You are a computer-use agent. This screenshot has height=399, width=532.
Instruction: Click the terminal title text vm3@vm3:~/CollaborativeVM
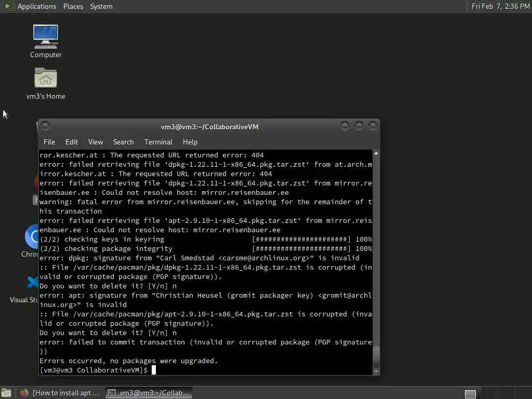click(210, 127)
